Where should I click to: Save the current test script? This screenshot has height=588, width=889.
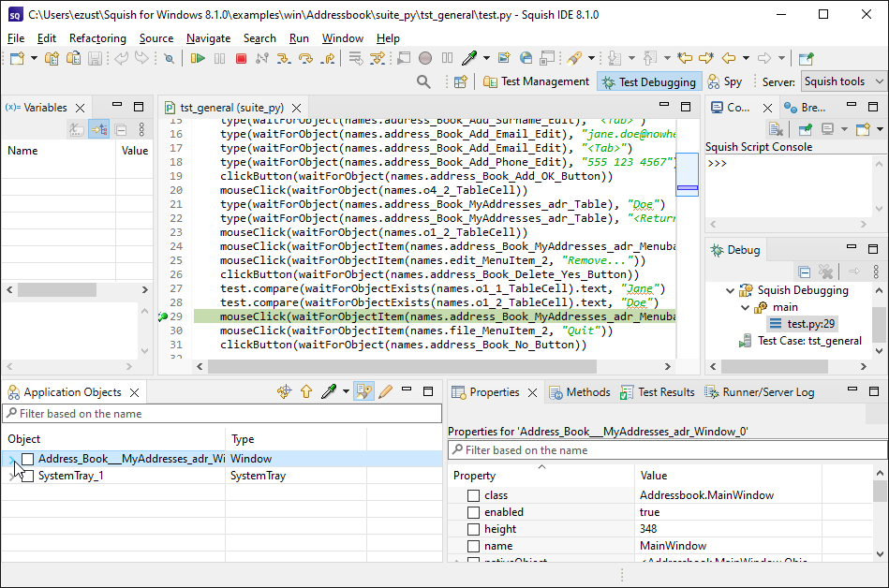[94, 56]
